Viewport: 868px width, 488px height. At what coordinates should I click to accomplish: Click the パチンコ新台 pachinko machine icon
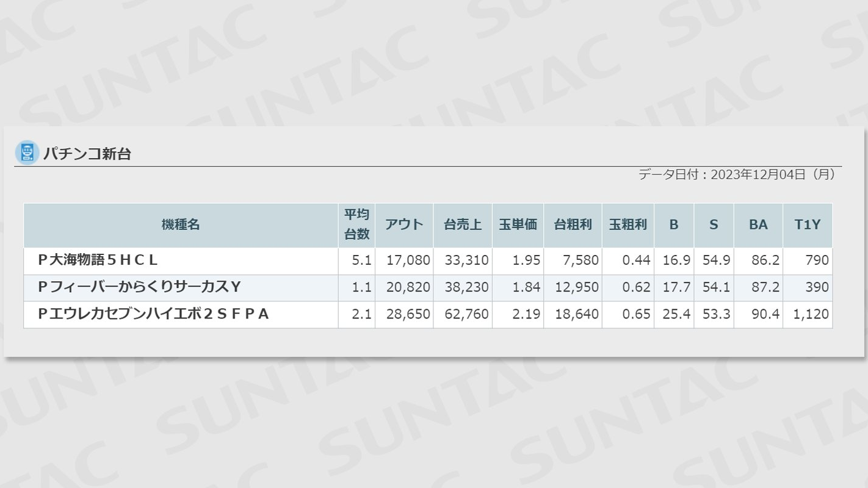pos(27,152)
